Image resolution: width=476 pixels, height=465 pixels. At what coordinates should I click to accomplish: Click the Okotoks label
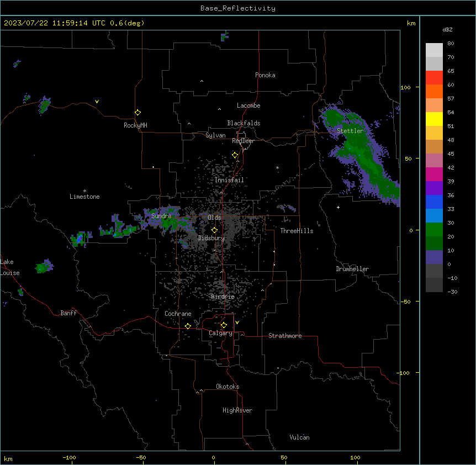228,387
